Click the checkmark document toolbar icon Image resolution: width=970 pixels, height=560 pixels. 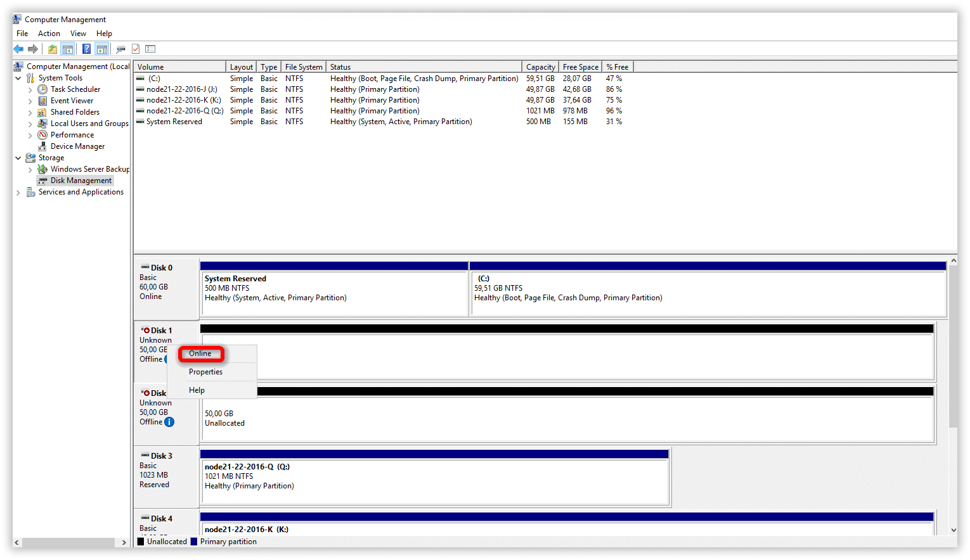136,49
